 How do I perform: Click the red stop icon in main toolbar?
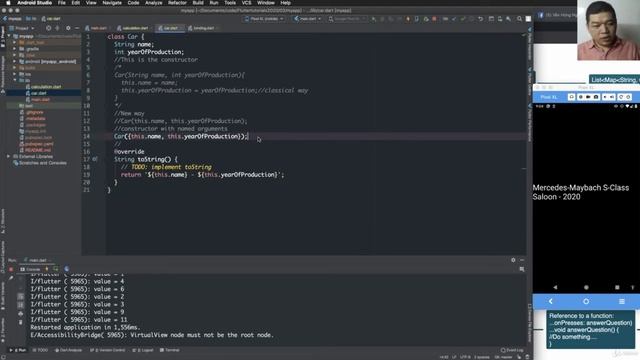click(x=434, y=19)
